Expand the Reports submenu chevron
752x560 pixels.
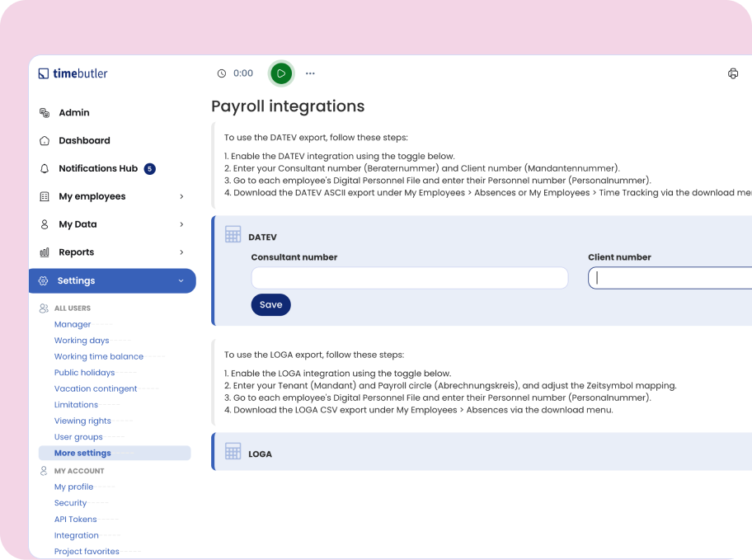coord(181,252)
